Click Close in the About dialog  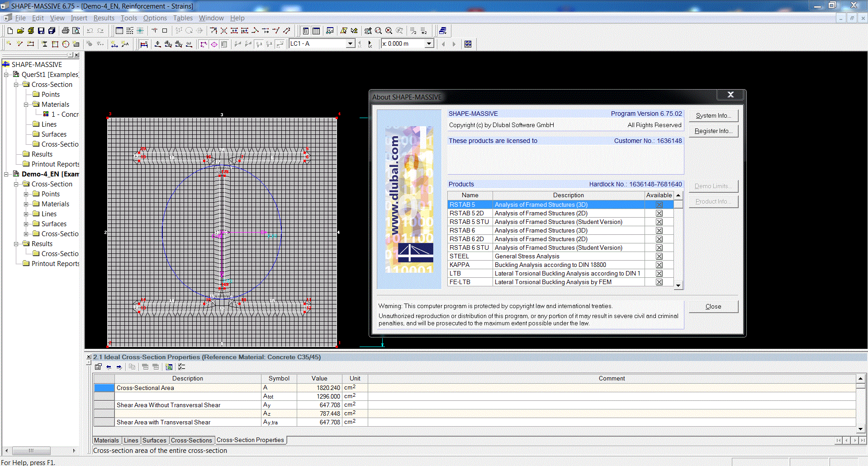point(713,306)
